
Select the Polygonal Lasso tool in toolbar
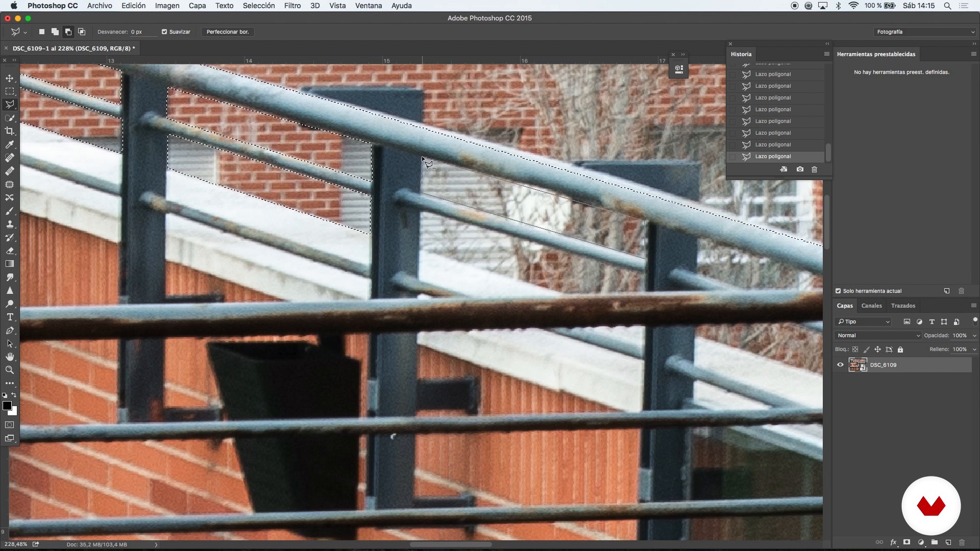(10, 105)
